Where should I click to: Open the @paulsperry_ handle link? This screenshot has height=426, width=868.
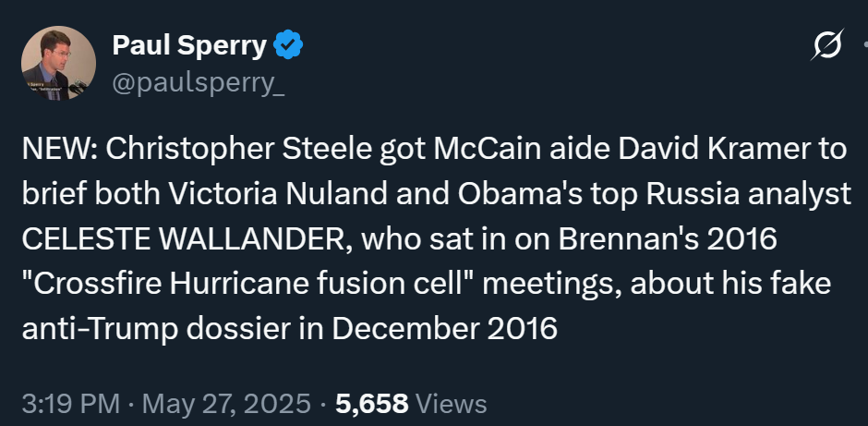click(x=199, y=84)
